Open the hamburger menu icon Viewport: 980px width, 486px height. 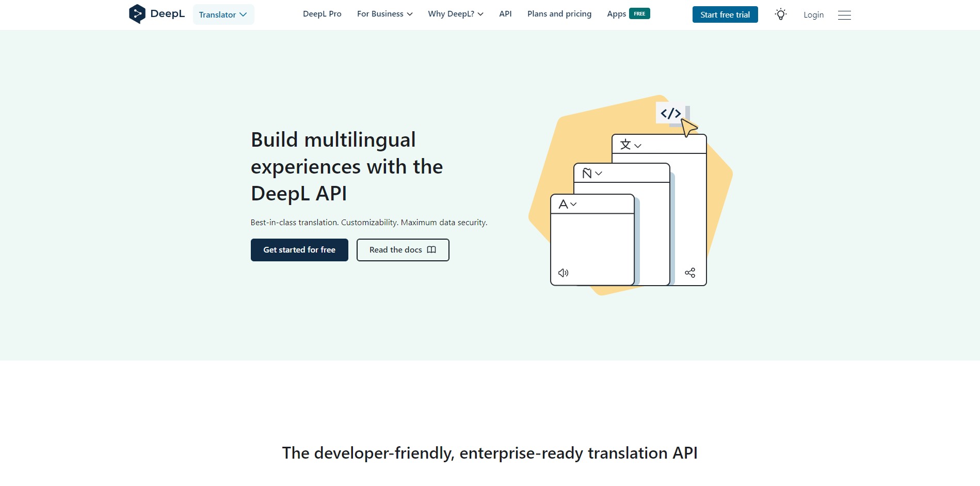(844, 15)
